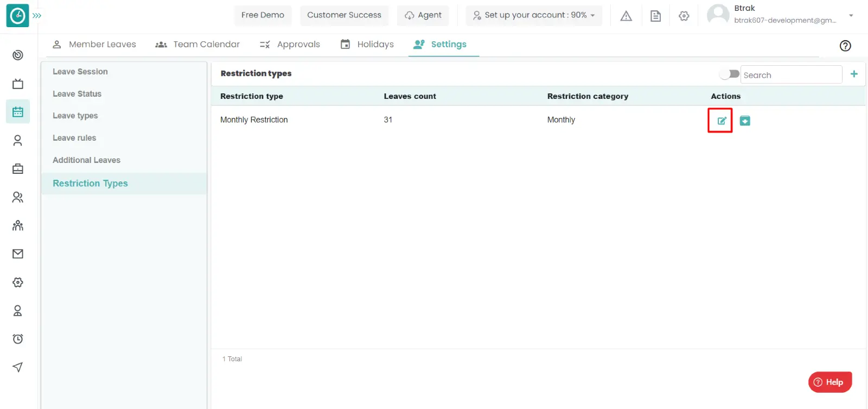
Task: Open the calendar leaves sidebar icon
Action: [18, 112]
